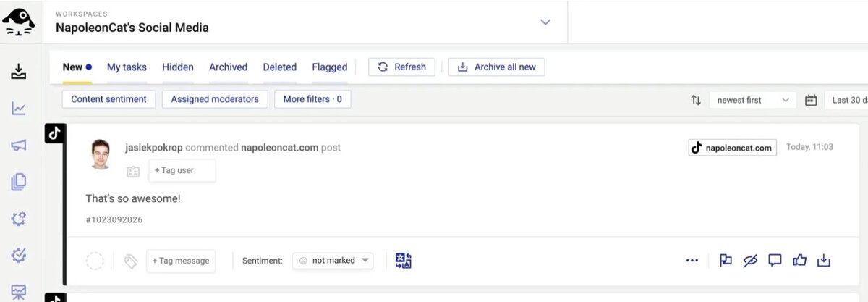Screen dimensions: 868x302
Task: Open the Analytics chart icon in sidebar
Action: click(x=19, y=109)
